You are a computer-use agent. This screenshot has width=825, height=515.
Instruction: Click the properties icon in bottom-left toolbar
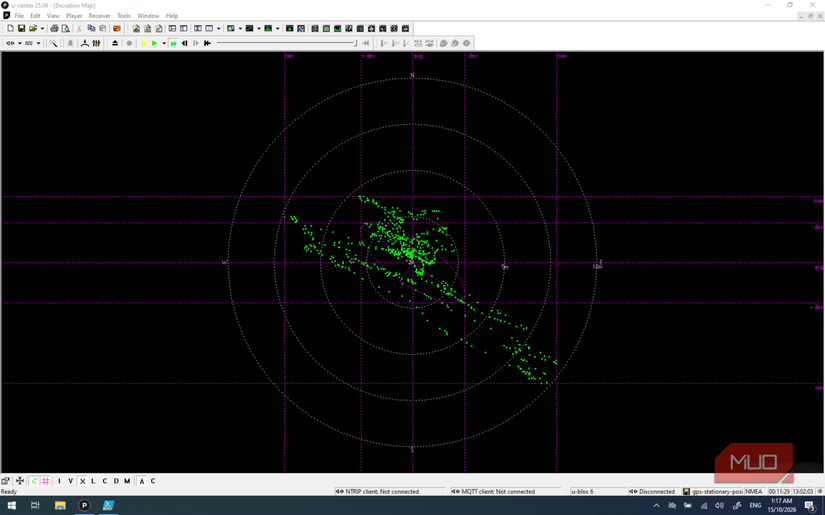(x=6, y=481)
